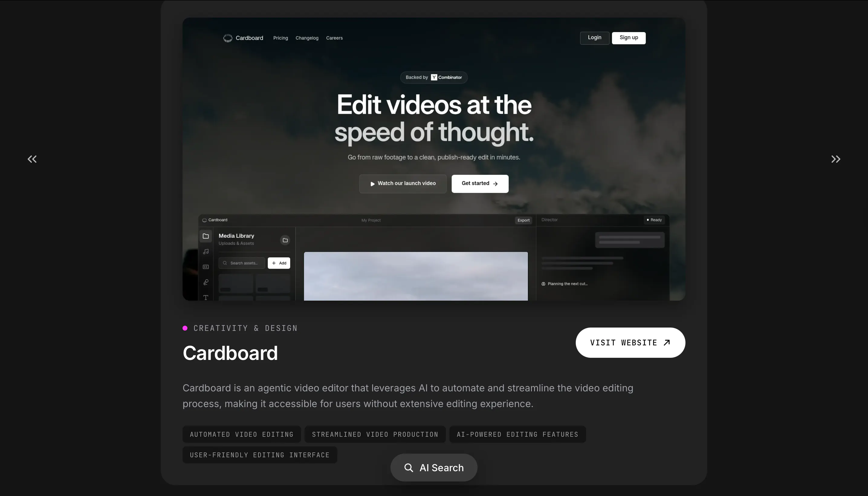Viewport: 868px width, 496px height.
Task: Open the music tab in the editor sidebar
Action: [x=206, y=251]
